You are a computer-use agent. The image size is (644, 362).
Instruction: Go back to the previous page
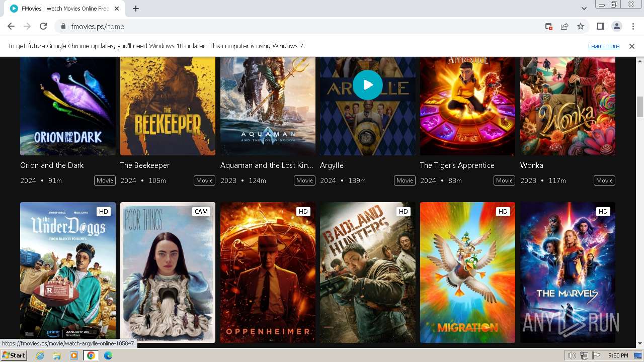point(11,27)
